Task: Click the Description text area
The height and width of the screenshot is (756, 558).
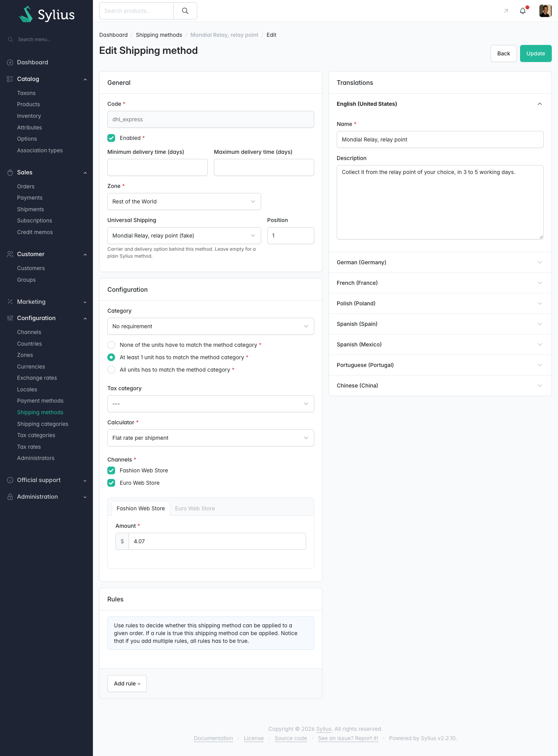Action: pyautogui.click(x=440, y=202)
